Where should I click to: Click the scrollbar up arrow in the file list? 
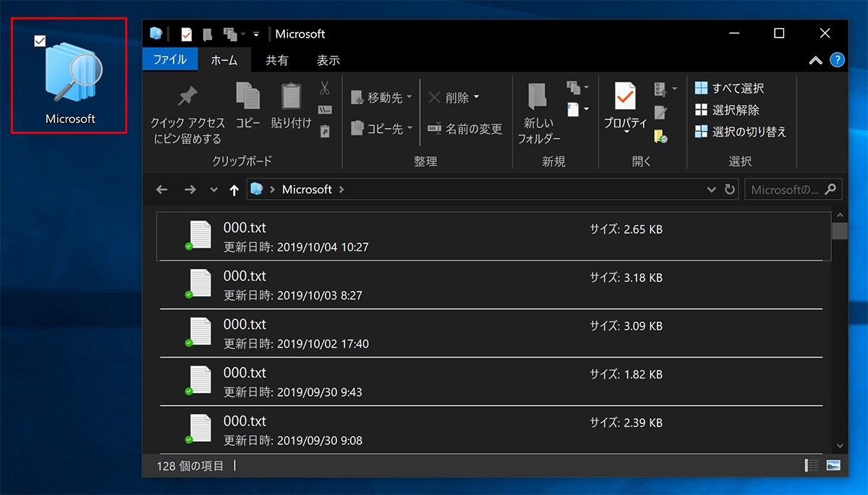(x=840, y=215)
